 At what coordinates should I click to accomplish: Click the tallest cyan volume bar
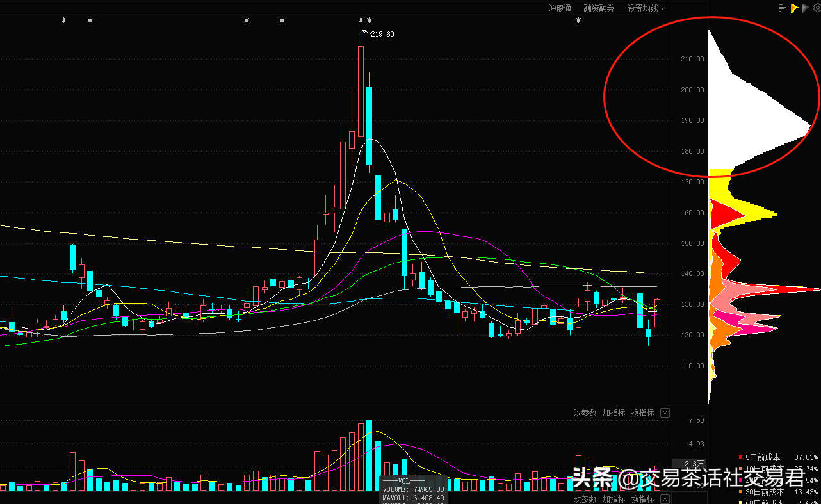coord(369,455)
